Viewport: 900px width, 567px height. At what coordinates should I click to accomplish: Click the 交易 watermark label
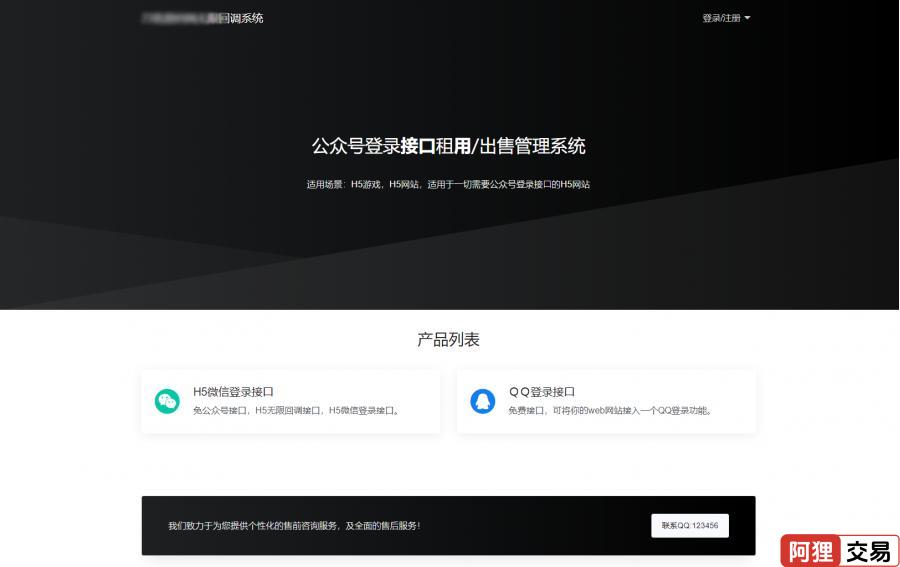click(x=868, y=551)
